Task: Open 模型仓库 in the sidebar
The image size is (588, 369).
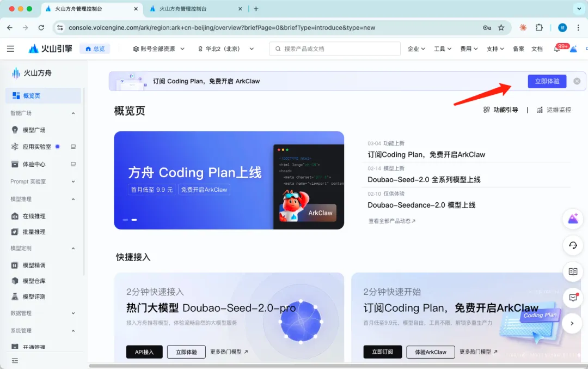Action: pyautogui.click(x=34, y=281)
